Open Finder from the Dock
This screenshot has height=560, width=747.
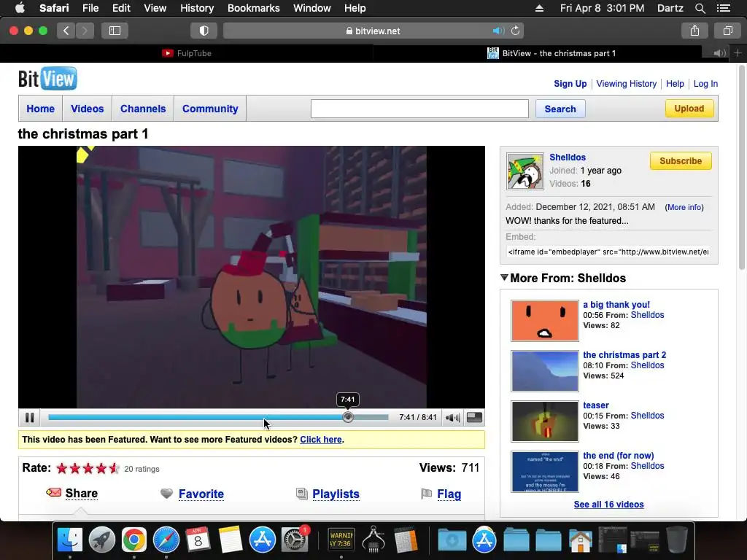(69, 540)
